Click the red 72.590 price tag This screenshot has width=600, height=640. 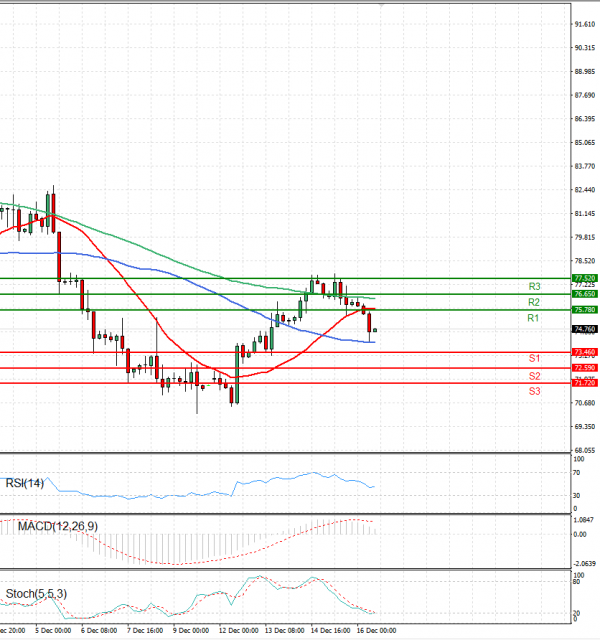pyautogui.click(x=584, y=368)
